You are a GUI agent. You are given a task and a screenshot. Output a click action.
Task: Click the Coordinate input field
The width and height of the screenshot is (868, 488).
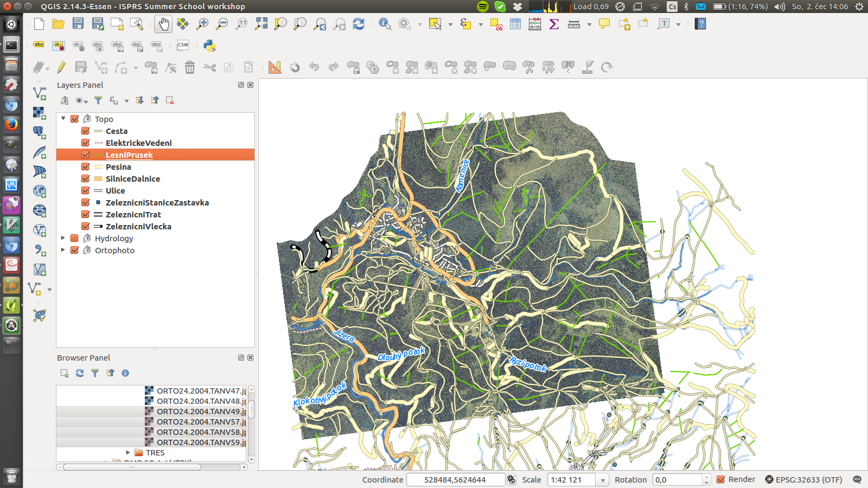tap(455, 480)
